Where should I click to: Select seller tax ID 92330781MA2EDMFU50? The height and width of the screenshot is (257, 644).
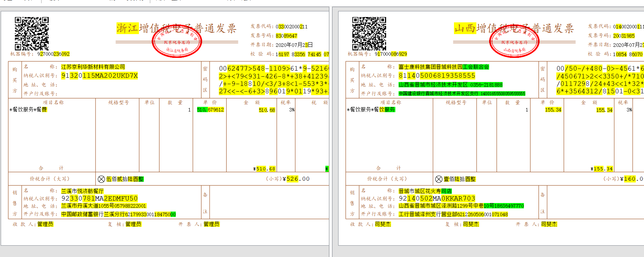[99, 198]
